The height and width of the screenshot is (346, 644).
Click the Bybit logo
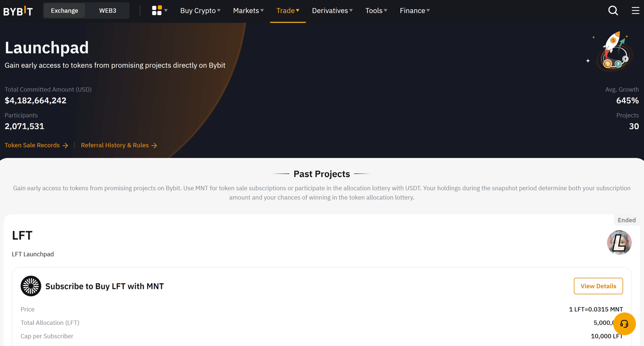[x=18, y=10]
